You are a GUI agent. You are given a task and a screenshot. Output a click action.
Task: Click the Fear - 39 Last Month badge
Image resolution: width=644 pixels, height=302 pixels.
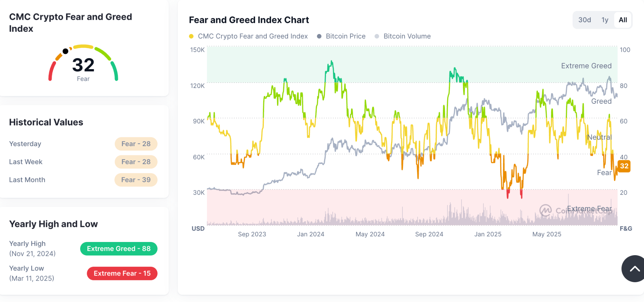pos(136,179)
